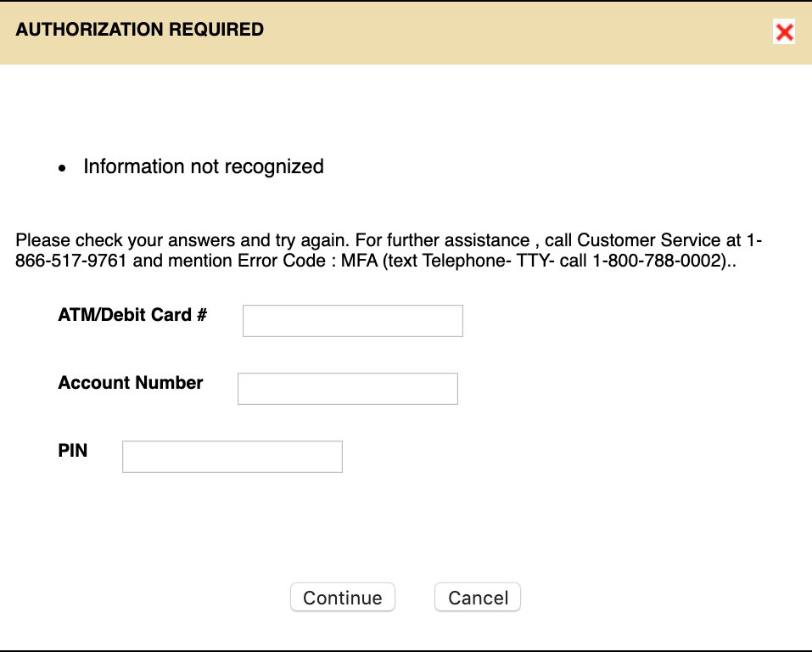Select the 'Information not recognized' error message

(x=204, y=167)
